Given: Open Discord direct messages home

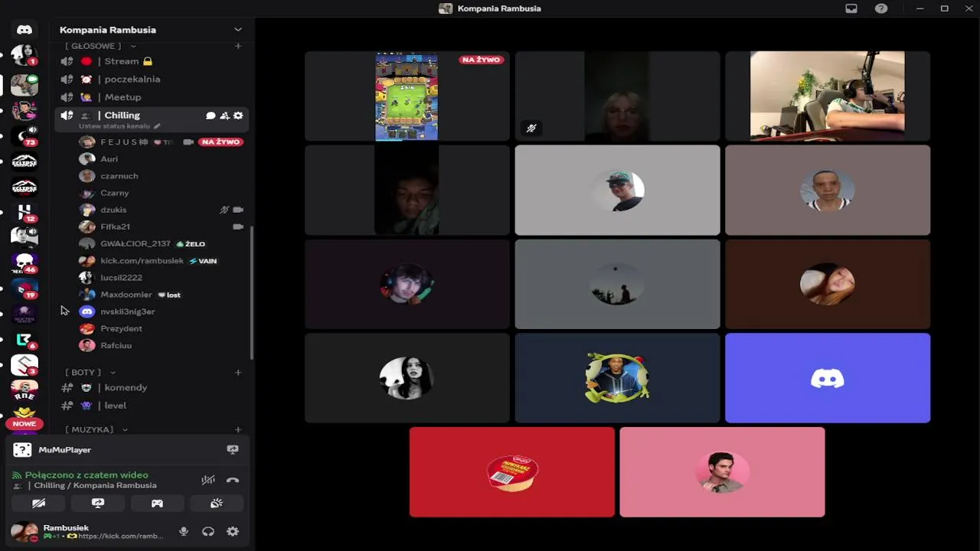Looking at the screenshot, I should pos(24,30).
